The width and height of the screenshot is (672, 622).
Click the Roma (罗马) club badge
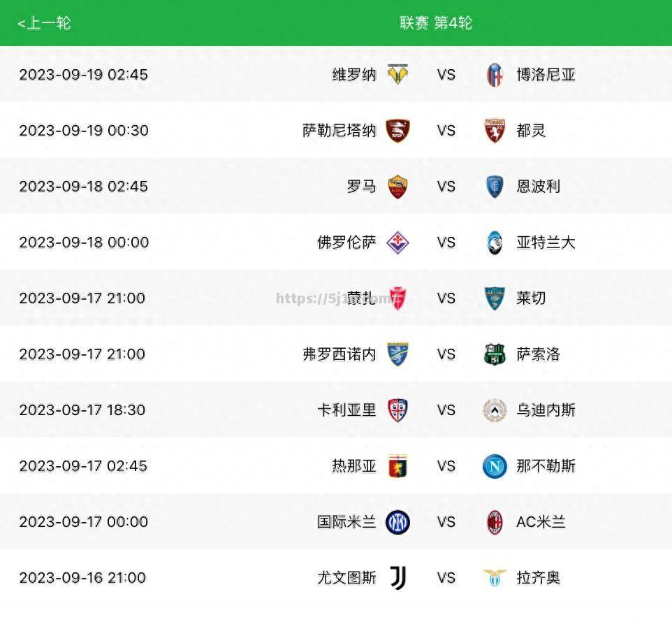(397, 187)
